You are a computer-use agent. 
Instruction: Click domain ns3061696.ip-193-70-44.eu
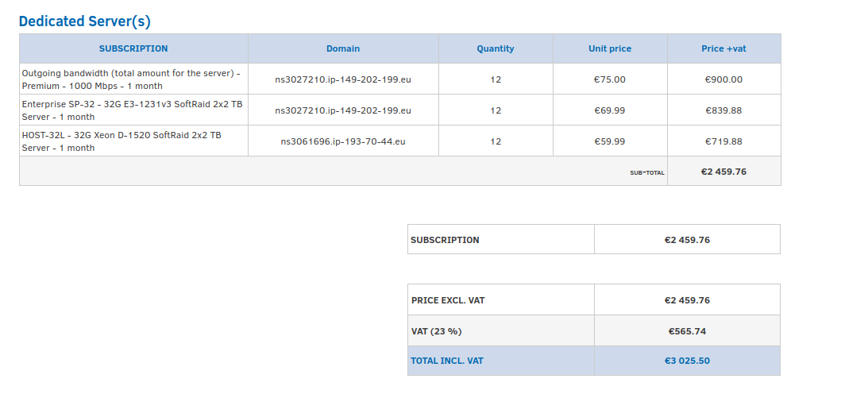(343, 141)
